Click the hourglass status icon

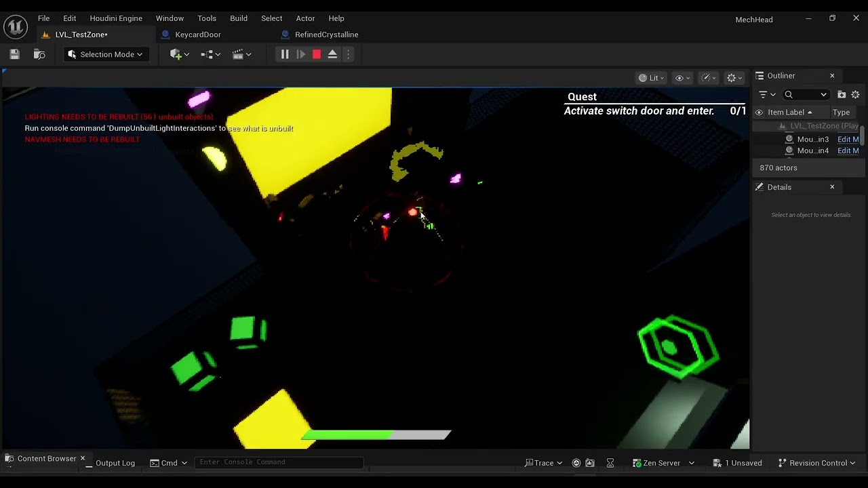(610, 463)
